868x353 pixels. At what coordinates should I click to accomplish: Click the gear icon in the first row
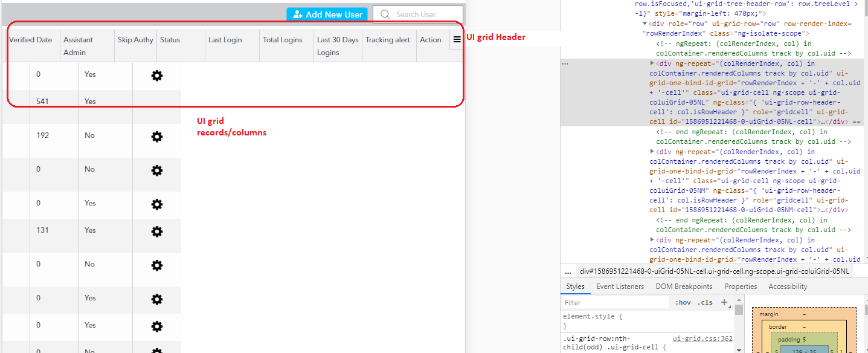pos(156,76)
